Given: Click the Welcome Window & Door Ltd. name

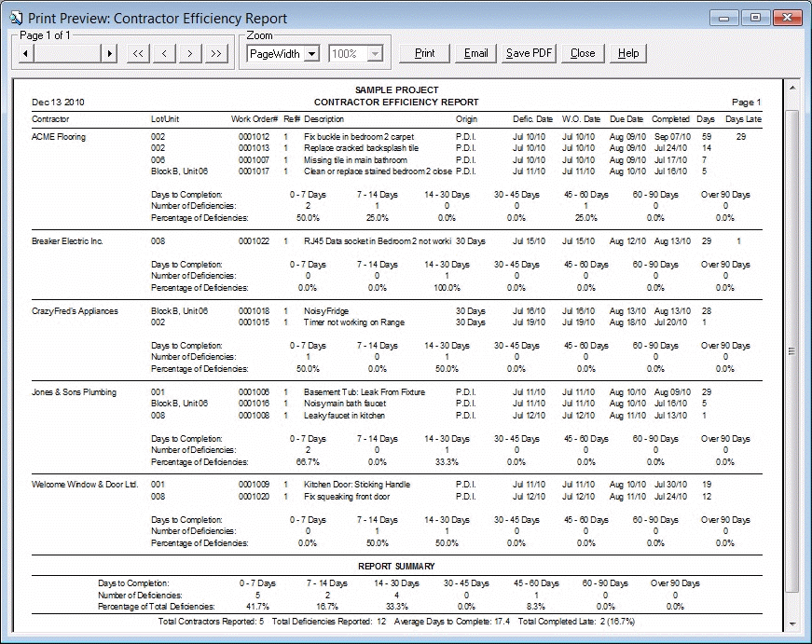Looking at the screenshot, I should [85, 485].
